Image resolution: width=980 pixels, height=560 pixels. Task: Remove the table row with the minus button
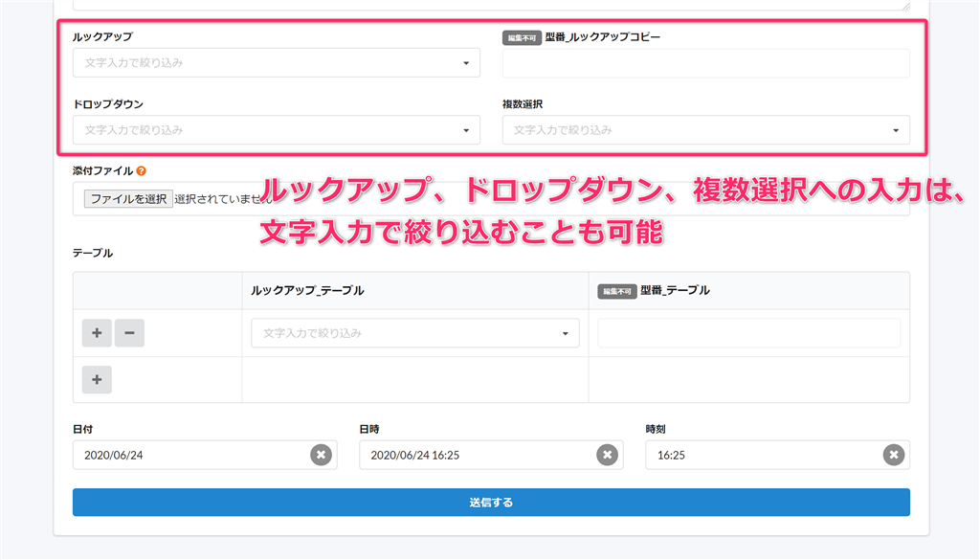[x=129, y=333]
